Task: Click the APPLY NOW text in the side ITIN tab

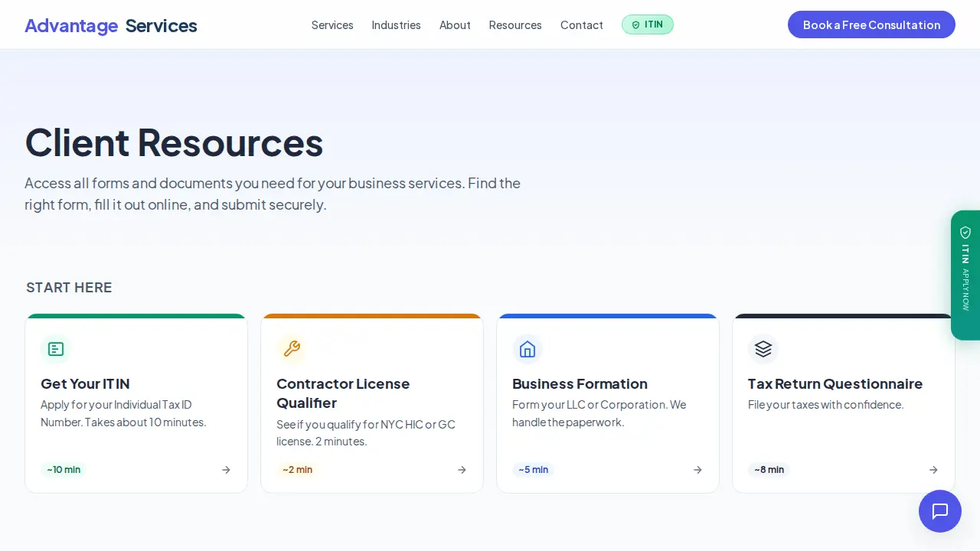Action: pos(965,289)
